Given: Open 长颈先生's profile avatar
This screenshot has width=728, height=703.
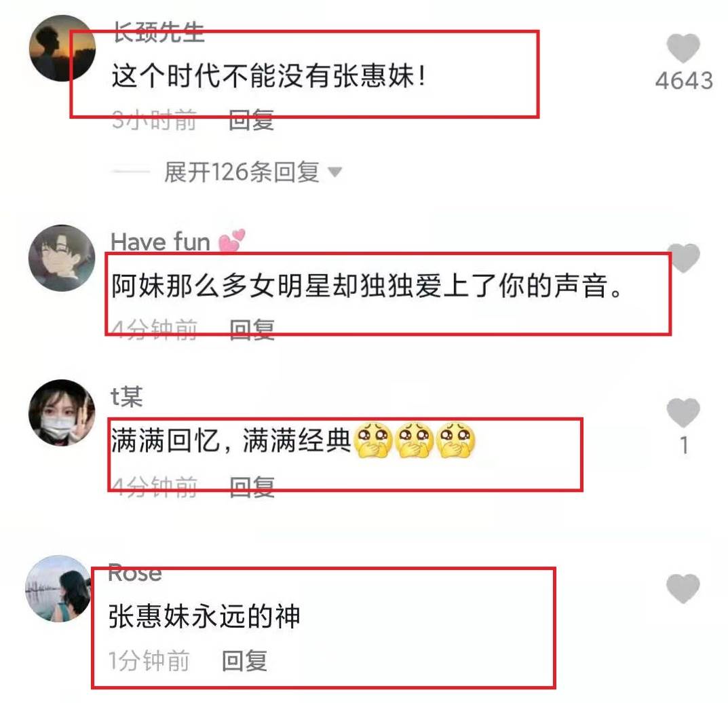Looking at the screenshot, I should pyautogui.click(x=62, y=48).
